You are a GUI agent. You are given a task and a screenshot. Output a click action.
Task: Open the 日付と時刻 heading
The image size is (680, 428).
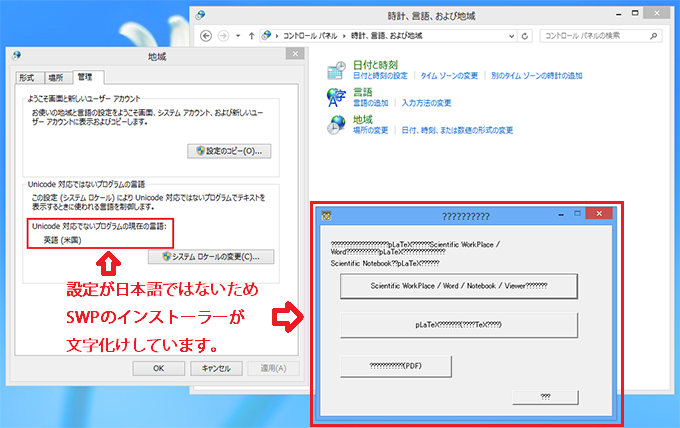(x=375, y=65)
